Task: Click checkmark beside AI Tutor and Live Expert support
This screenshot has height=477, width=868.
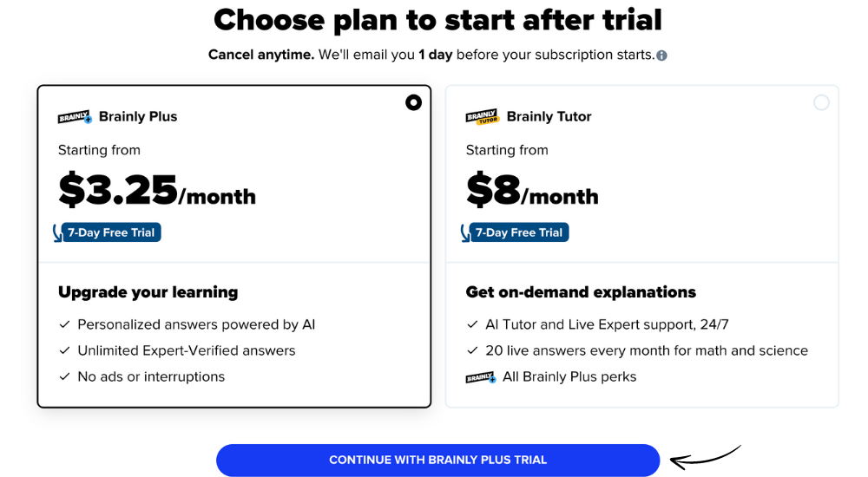Action: click(472, 324)
